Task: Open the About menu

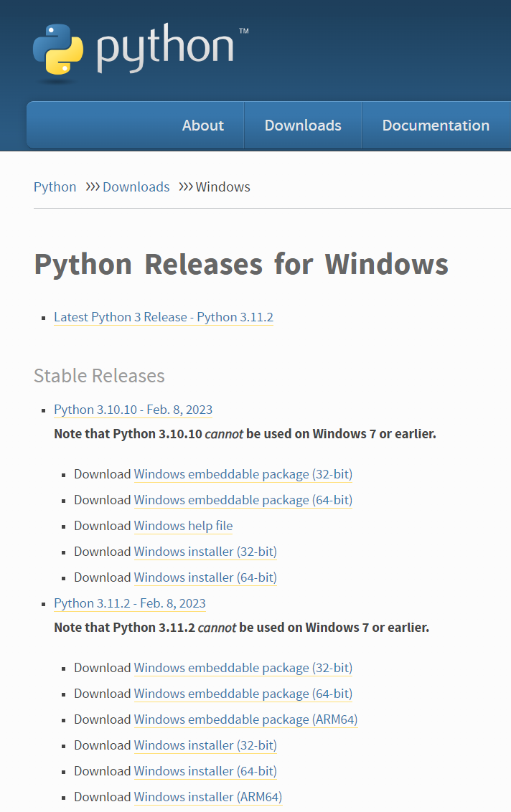Action: pos(202,126)
